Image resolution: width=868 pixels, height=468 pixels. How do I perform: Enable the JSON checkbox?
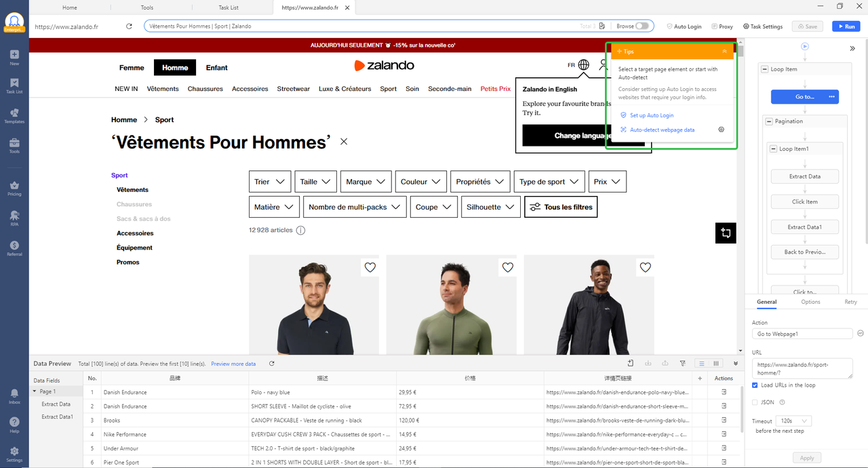pos(755,402)
